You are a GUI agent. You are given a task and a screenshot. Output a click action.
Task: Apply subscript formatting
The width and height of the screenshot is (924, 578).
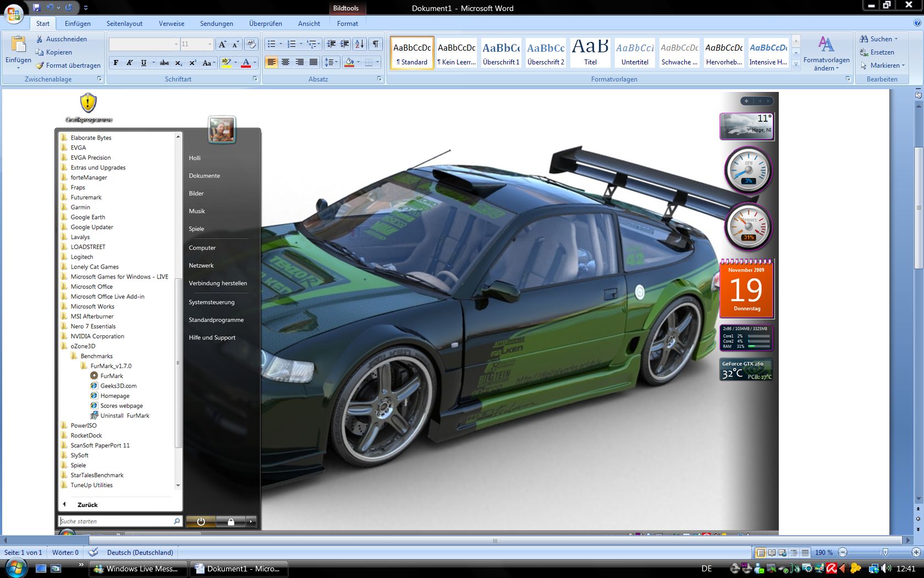[178, 63]
